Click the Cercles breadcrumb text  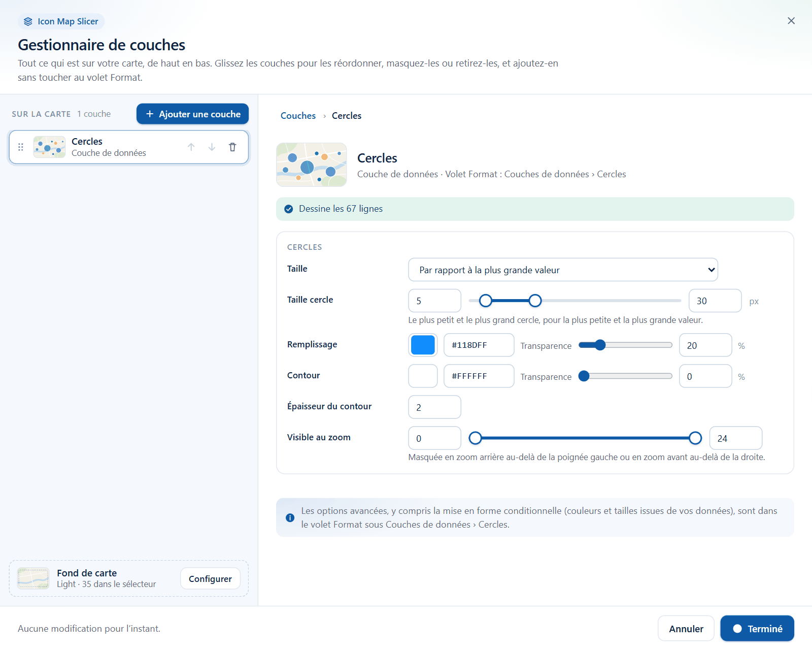(347, 116)
